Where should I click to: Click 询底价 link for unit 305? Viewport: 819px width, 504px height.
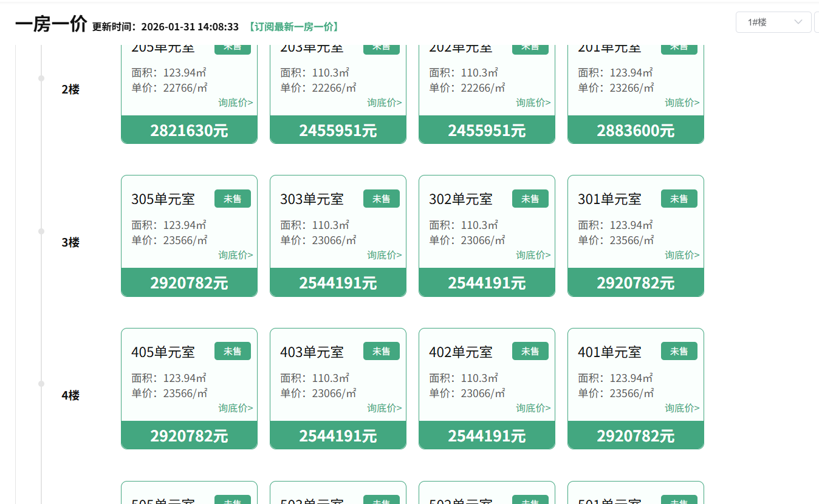[x=236, y=255]
